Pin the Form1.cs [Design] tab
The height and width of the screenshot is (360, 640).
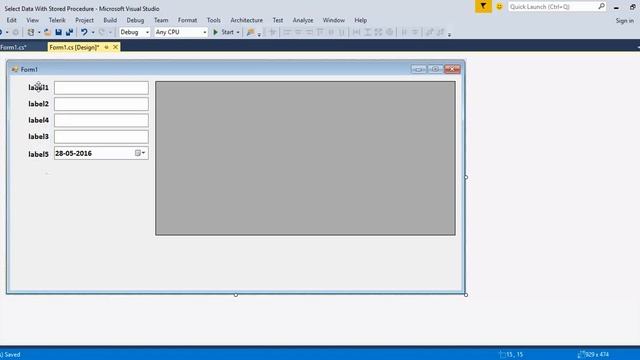coord(107,47)
